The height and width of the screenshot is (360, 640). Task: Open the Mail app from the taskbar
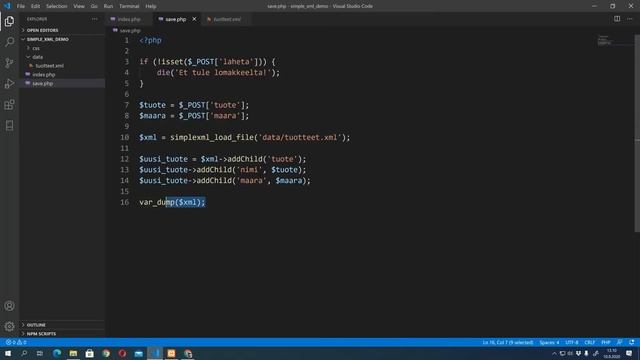[138, 353]
